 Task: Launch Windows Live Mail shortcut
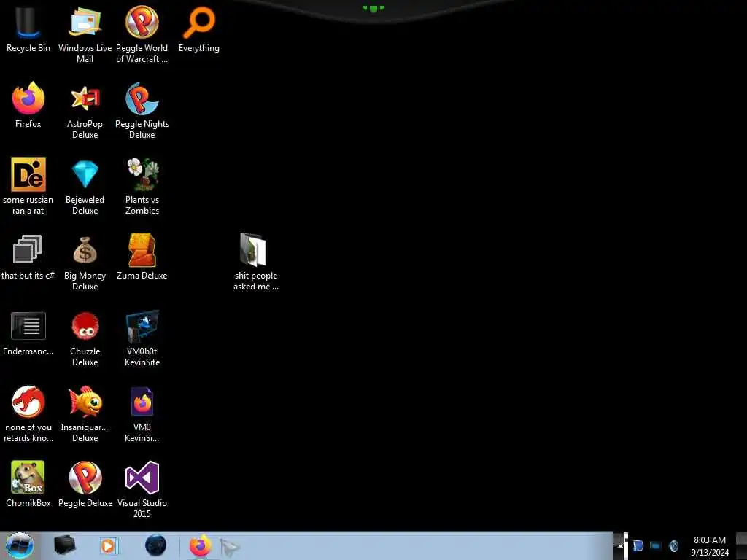point(85,34)
